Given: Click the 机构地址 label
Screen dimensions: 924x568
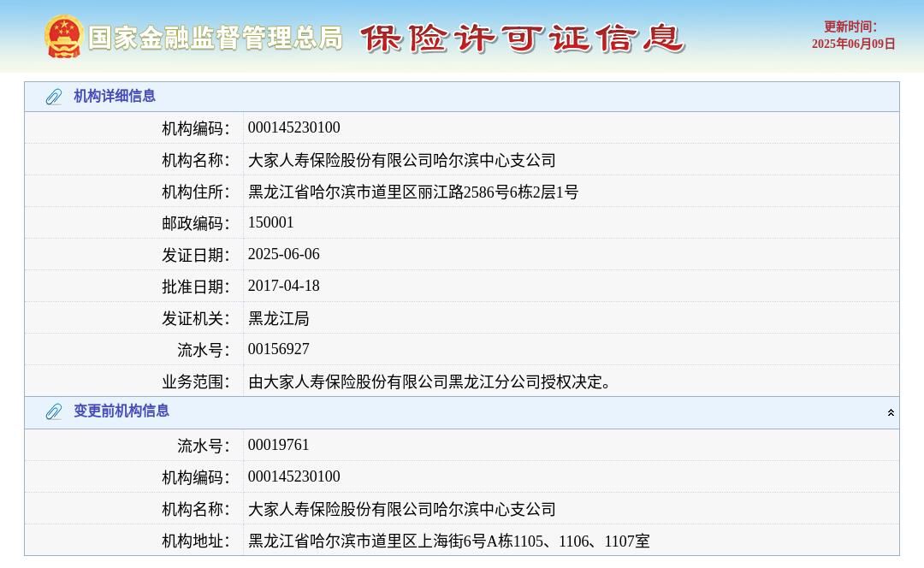Looking at the screenshot, I should 196,541.
